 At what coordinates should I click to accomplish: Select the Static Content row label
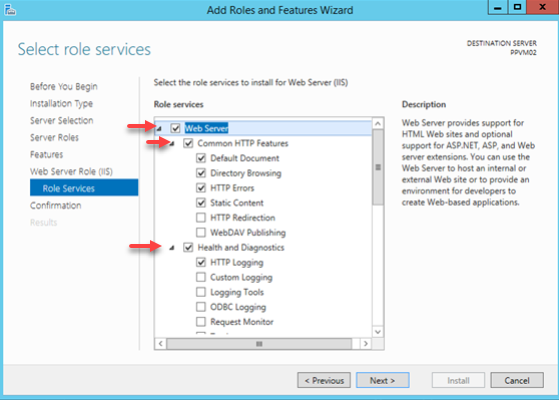pyautogui.click(x=237, y=203)
